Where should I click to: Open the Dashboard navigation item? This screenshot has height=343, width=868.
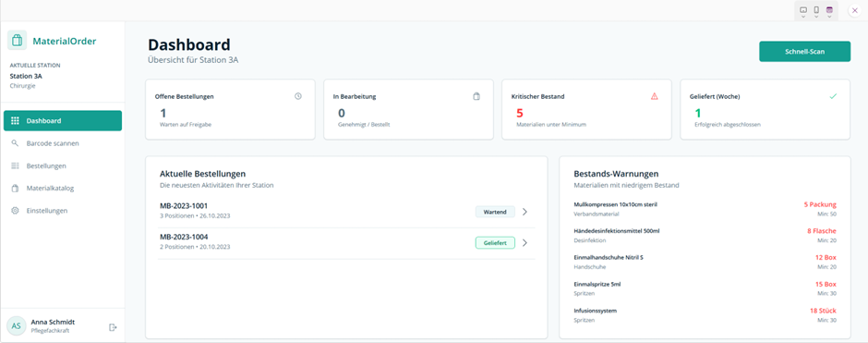[x=63, y=120]
